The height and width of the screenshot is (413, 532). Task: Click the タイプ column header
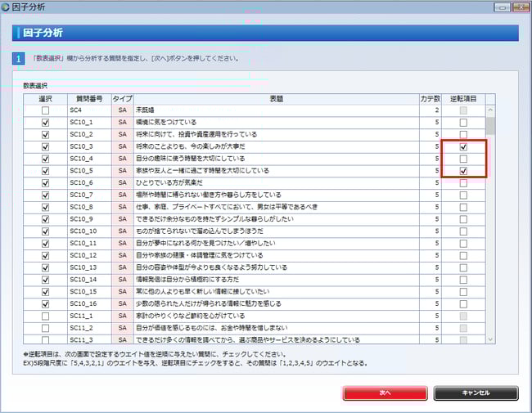point(123,99)
